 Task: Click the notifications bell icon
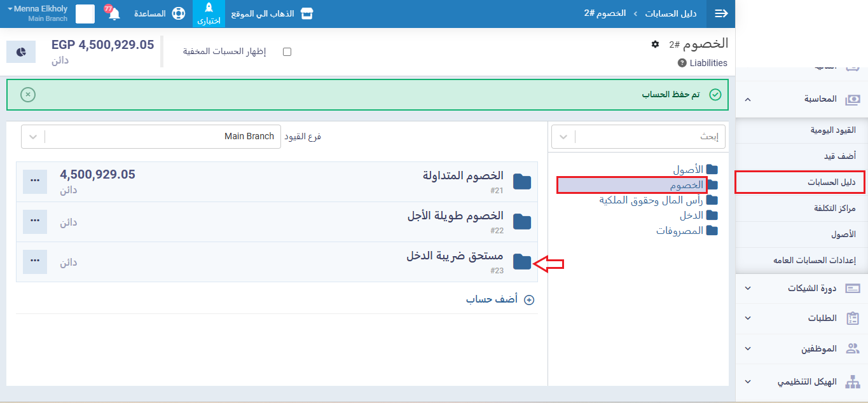tap(114, 14)
